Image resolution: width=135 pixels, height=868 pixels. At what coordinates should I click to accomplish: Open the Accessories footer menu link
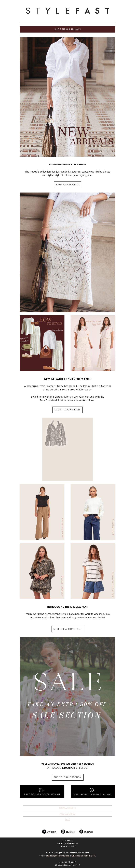[67, 814]
